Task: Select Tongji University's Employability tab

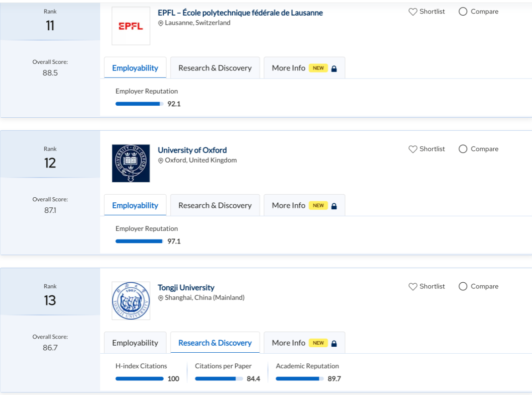Action: coord(135,343)
